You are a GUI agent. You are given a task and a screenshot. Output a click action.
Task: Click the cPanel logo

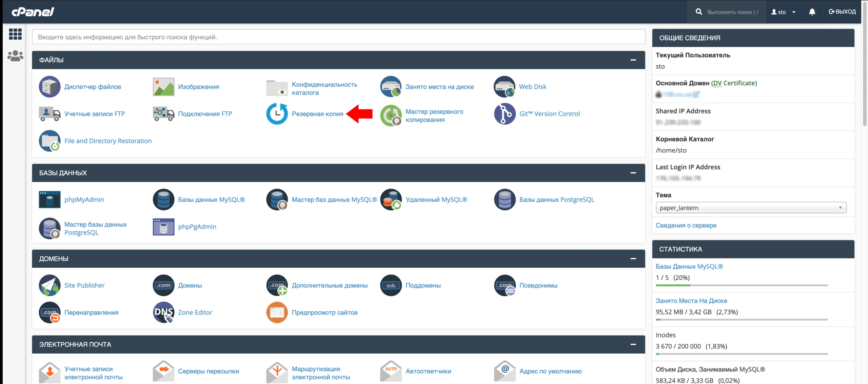click(x=33, y=12)
